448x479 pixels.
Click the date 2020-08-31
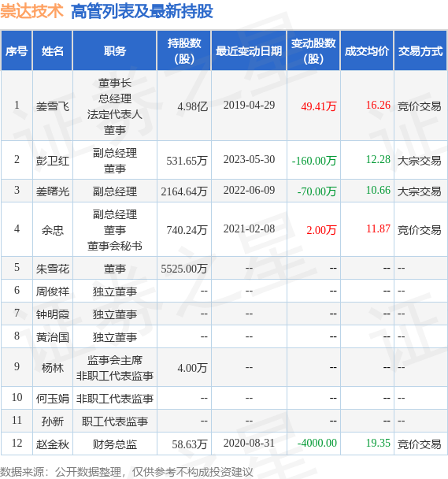point(249,444)
